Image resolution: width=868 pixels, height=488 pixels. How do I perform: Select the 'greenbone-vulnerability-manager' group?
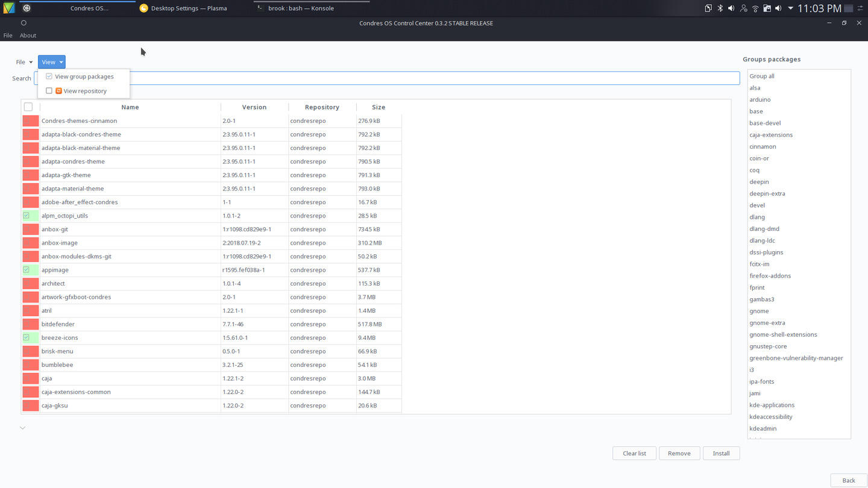[x=796, y=358]
